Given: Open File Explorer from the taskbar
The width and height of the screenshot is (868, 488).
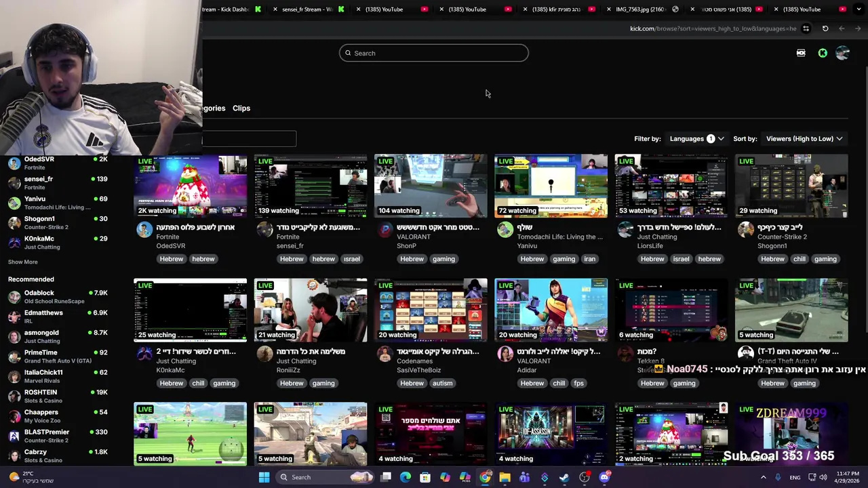Looking at the screenshot, I should tap(505, 477).
